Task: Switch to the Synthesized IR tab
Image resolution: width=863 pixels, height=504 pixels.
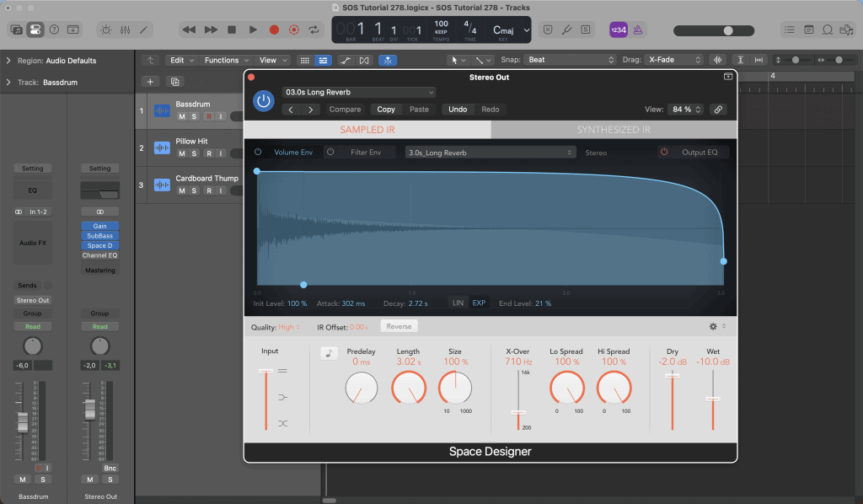Action: coord(613,130)
